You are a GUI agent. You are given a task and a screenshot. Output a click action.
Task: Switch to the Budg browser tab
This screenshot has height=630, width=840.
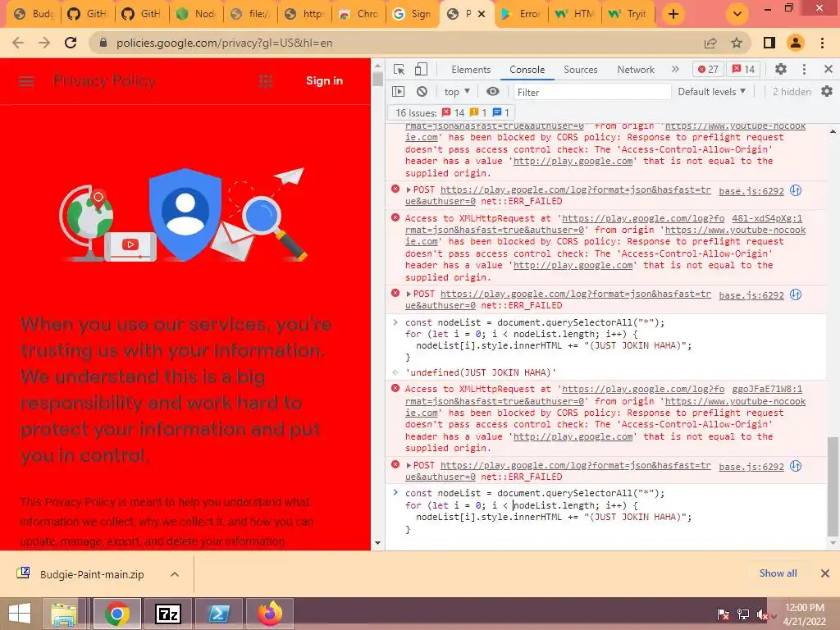click(x=35, y=14)
